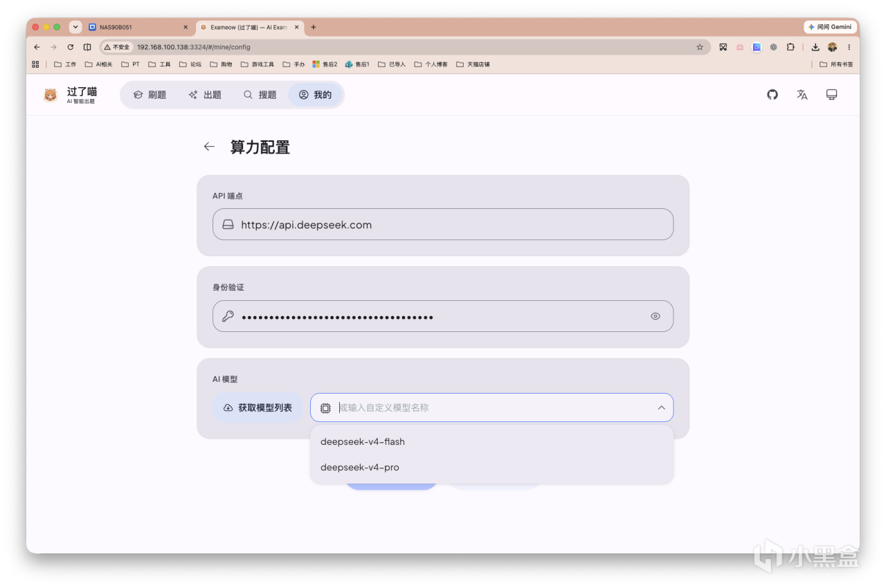886x588 pixels.
Task: Select deepseek-v4-pro from the list
Action: click(491, 468)
